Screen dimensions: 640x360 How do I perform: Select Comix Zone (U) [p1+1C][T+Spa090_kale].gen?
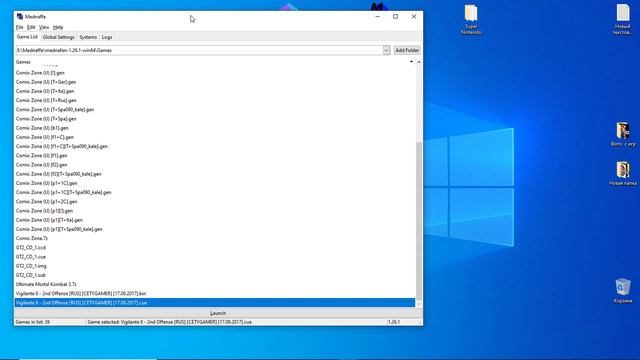pos(215,192)
